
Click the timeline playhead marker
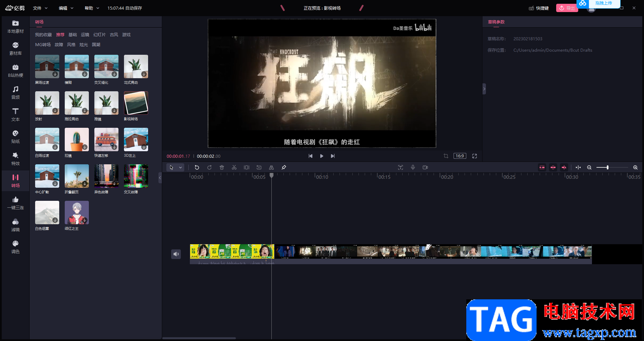[271, 176]
